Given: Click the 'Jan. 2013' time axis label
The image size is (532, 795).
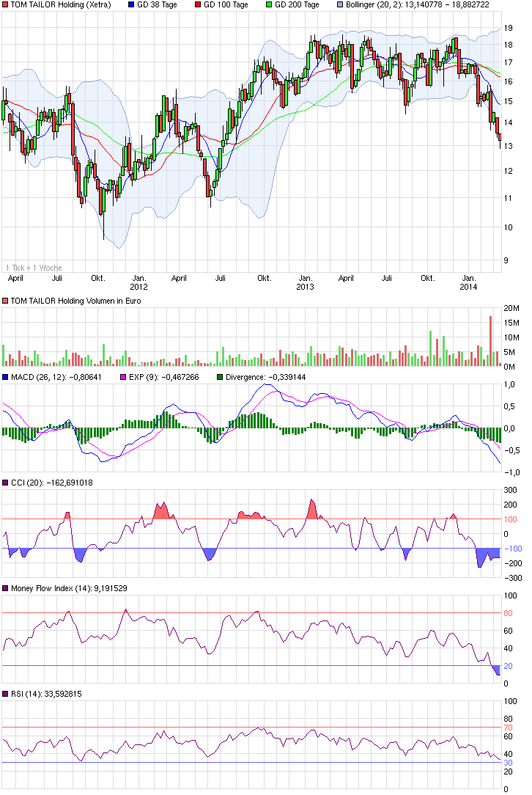Looking at the screenshot, I should tap(305, 282).
